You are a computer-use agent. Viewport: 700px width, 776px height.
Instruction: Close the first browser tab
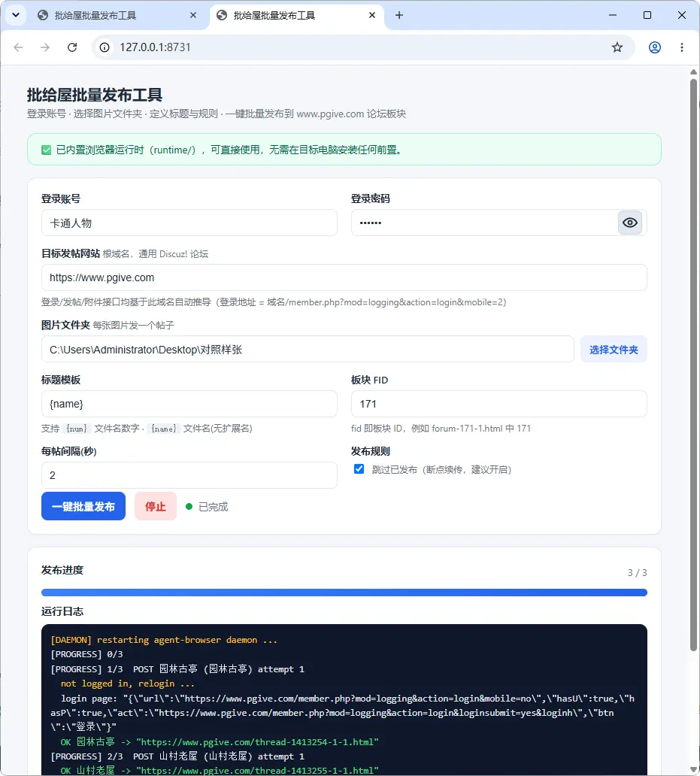(193, 15)
